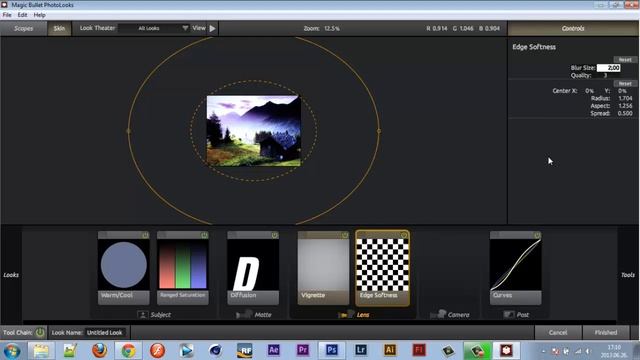Viewport: 640px width, 360px height.
Task: Select the Ranged Saturation tool card
Action: tap(182, 268)
